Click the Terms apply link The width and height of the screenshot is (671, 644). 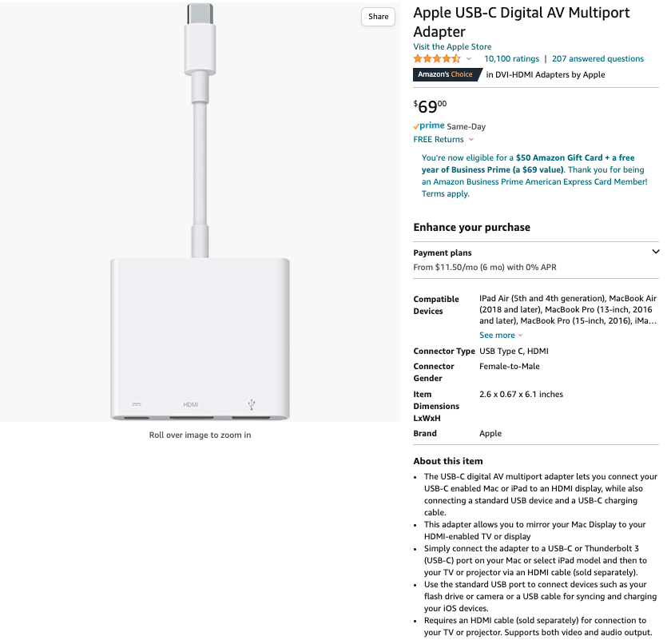click(446, 194)
